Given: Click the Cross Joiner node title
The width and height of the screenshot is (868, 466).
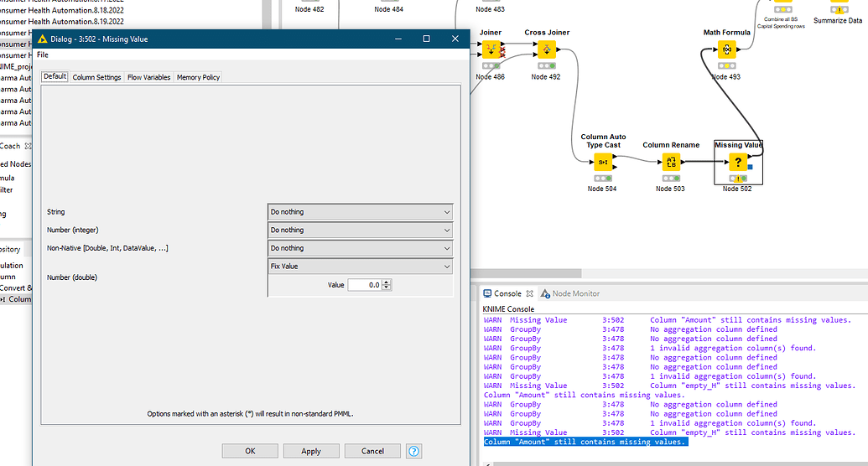Looking at the screenshot, I should (x=547, y=33).
